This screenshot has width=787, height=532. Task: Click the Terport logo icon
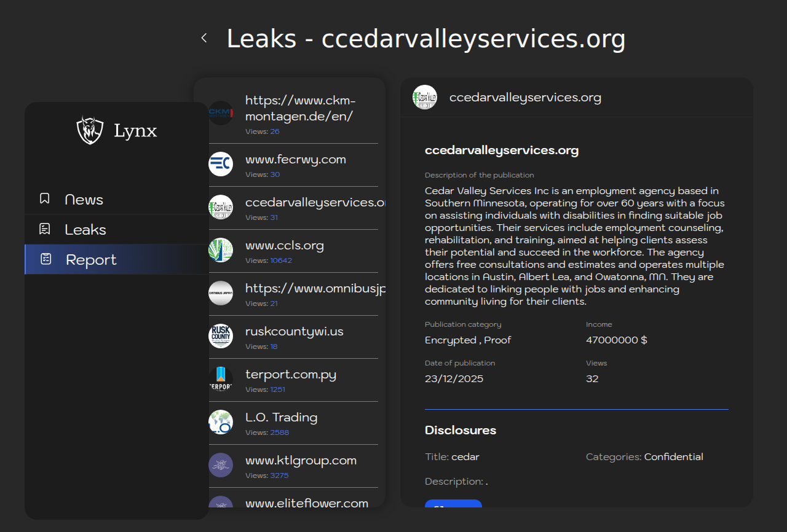pos(221,379)
